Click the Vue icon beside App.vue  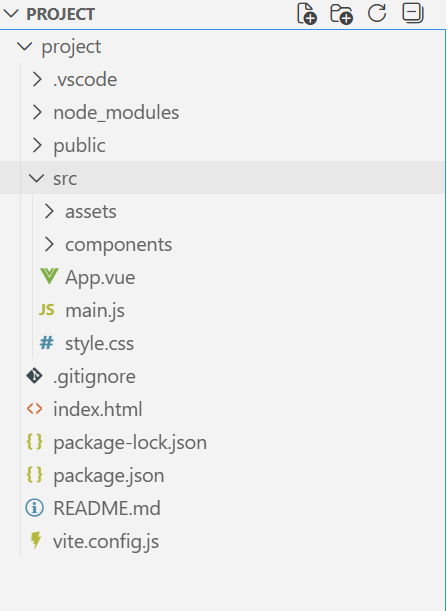pos(49,276)
